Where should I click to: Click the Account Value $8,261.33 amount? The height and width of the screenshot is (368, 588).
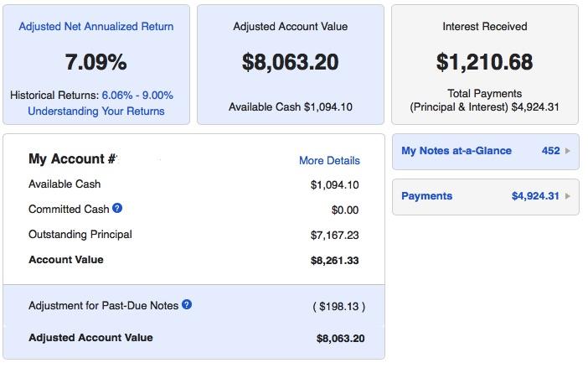point(334,261)
